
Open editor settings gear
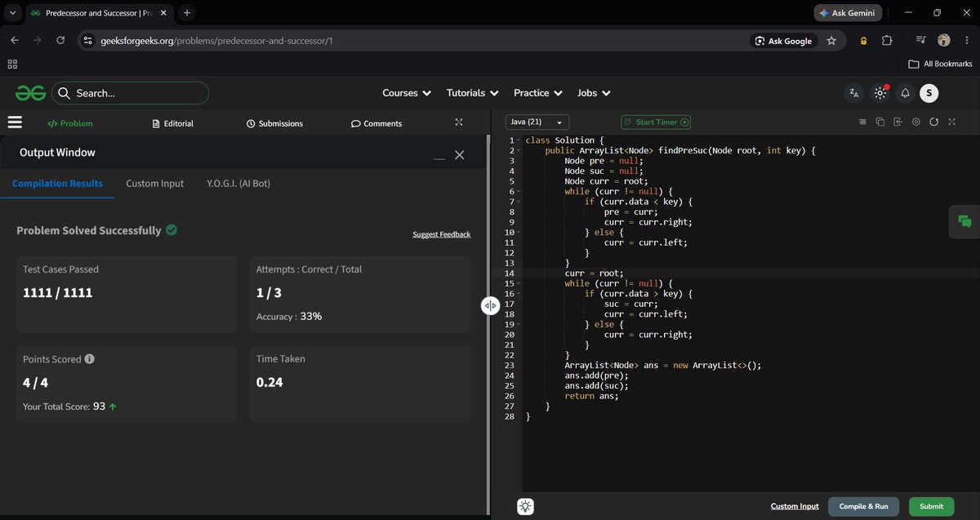(x=916, y=122)
